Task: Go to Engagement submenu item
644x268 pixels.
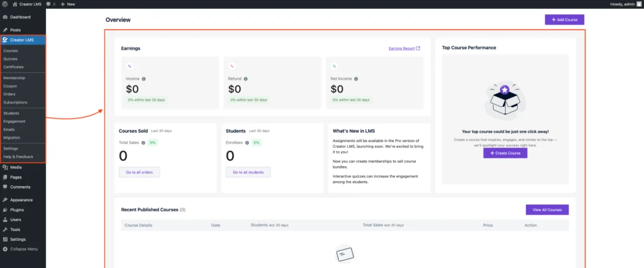Action: coord(14,121)
